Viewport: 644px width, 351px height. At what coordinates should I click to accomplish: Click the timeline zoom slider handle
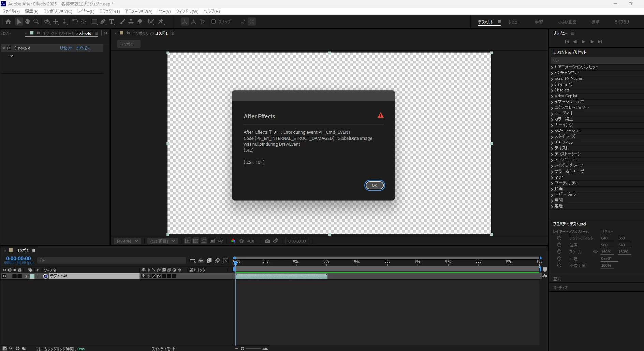(243, 349)
